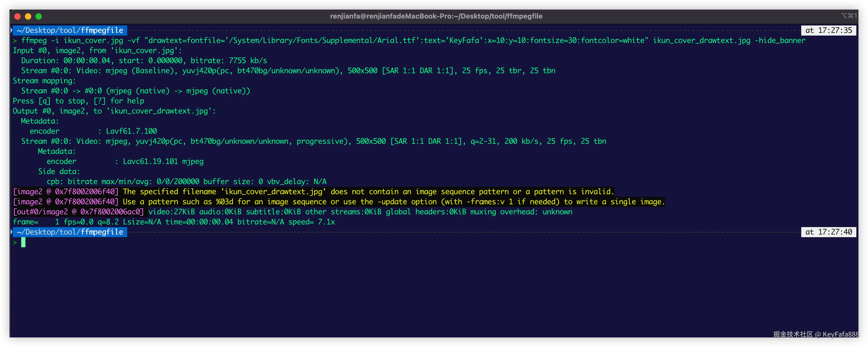Click the window title renjianfa@renjianfadeMacBook-Pro
This screenshot has height=347, width=868.
[x=436, y=16]
